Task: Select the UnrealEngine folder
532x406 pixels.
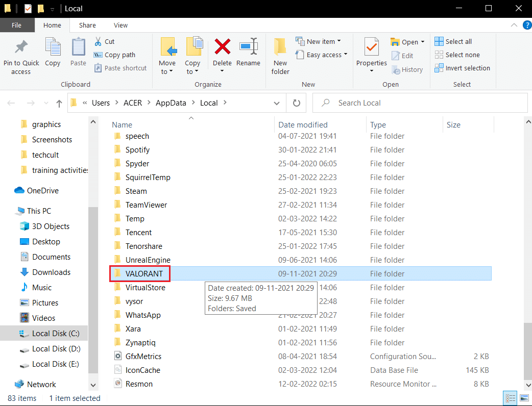Action: tap(148, 260)
